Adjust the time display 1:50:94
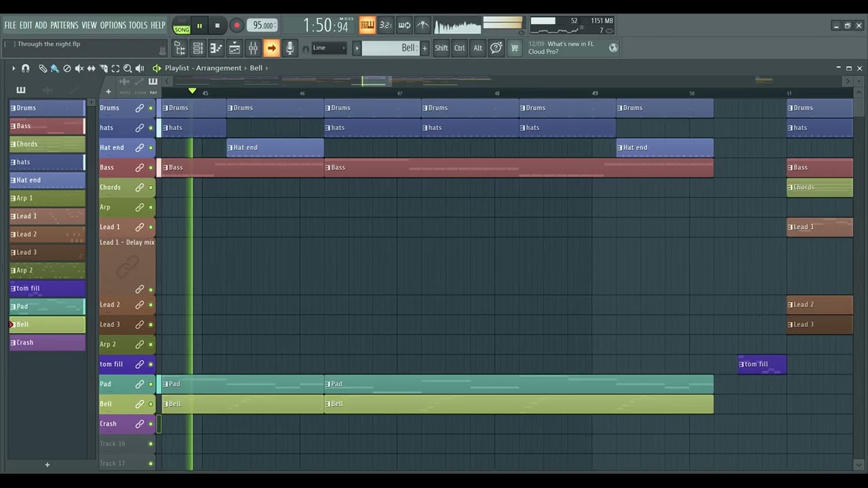 point(325,26)
